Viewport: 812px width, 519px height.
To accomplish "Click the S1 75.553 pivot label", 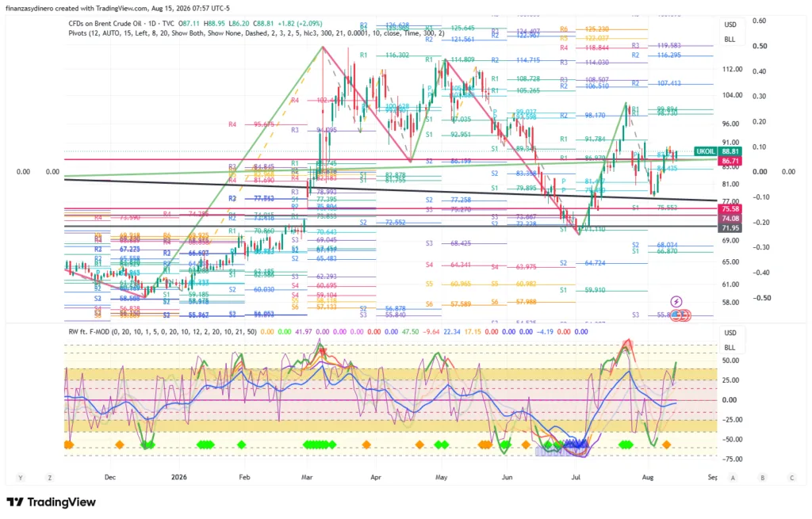I will click(x=654, y=208).
